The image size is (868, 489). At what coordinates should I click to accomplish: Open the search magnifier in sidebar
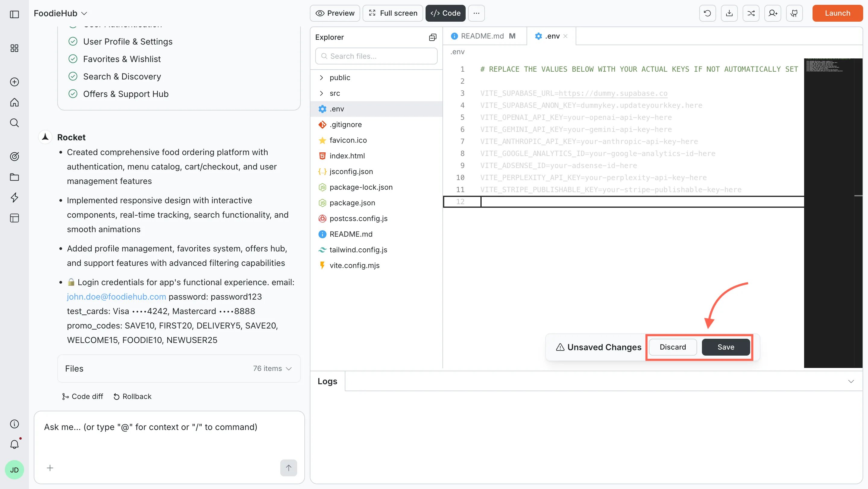[x=14, y=123]
